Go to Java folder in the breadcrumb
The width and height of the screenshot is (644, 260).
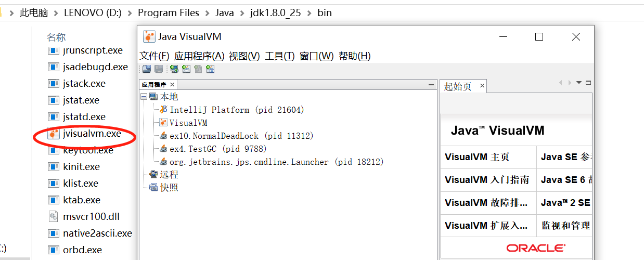225,12
